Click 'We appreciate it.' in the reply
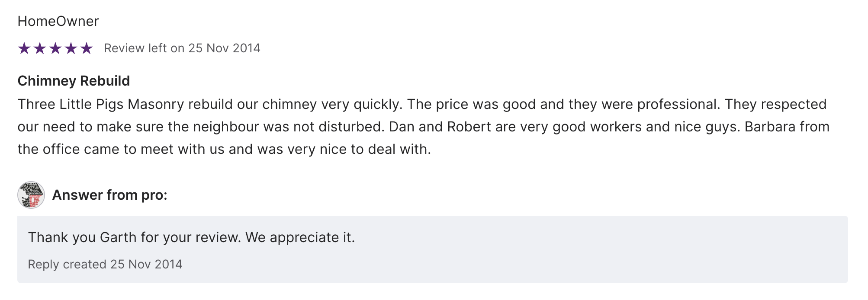This screenshot has height=300, width=868. coord(300,237)
